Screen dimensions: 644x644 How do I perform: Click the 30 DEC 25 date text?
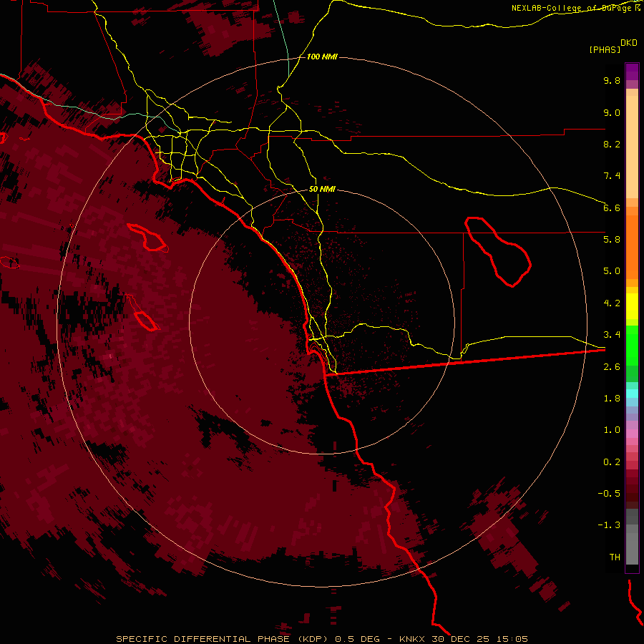(x=462, y=639)
